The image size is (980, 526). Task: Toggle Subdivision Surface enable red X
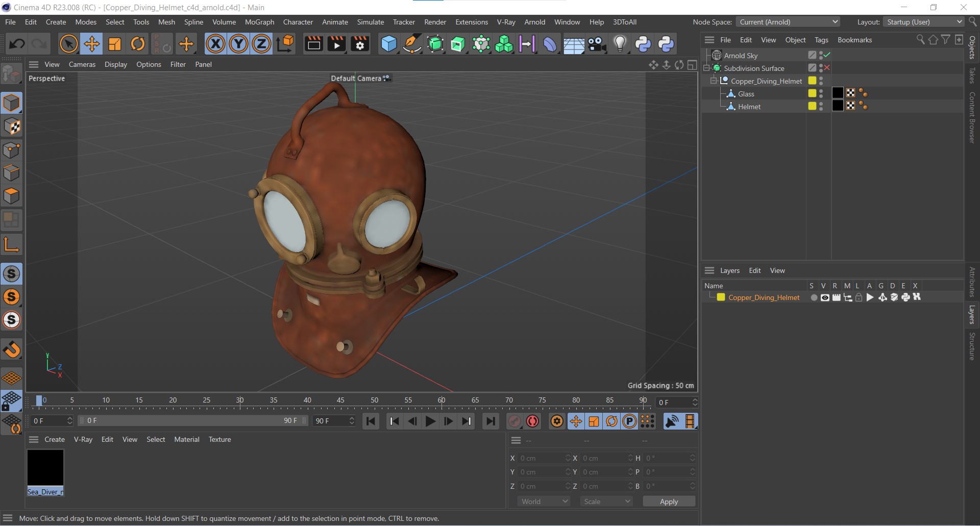click(x=827, y=68)
